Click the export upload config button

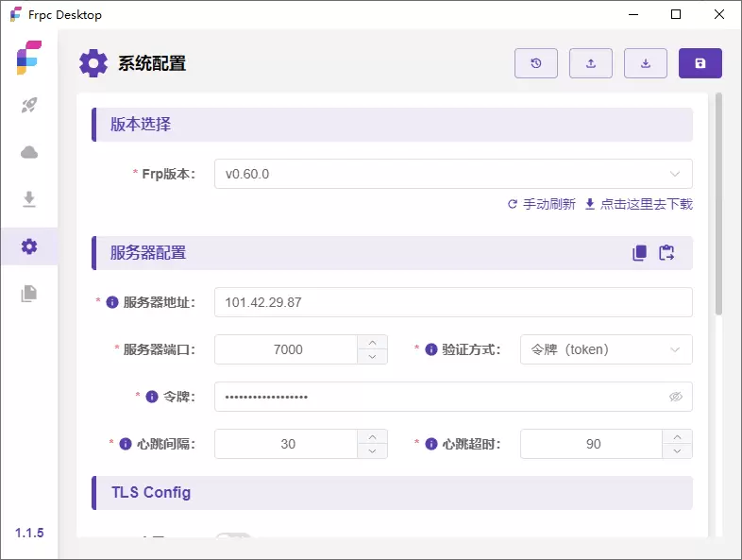coord(591,63)
